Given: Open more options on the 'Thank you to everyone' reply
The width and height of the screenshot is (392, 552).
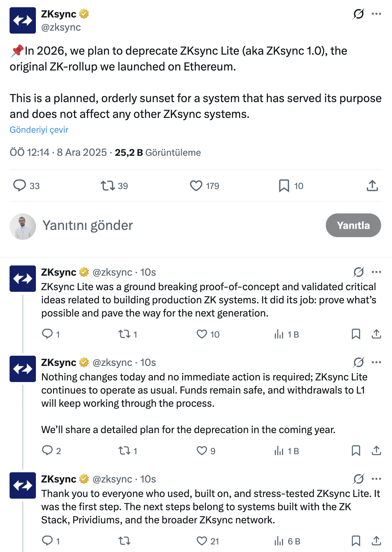Looking at the screenshot, I should pos(376,479).
